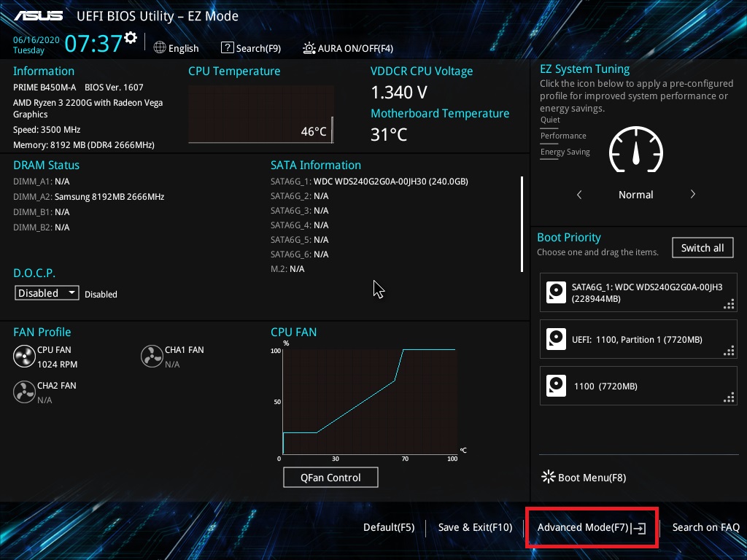Select SATA6G_1: WDC WDS240G2G0A SATA row
The image size is (747, 560).
[369, 182]
